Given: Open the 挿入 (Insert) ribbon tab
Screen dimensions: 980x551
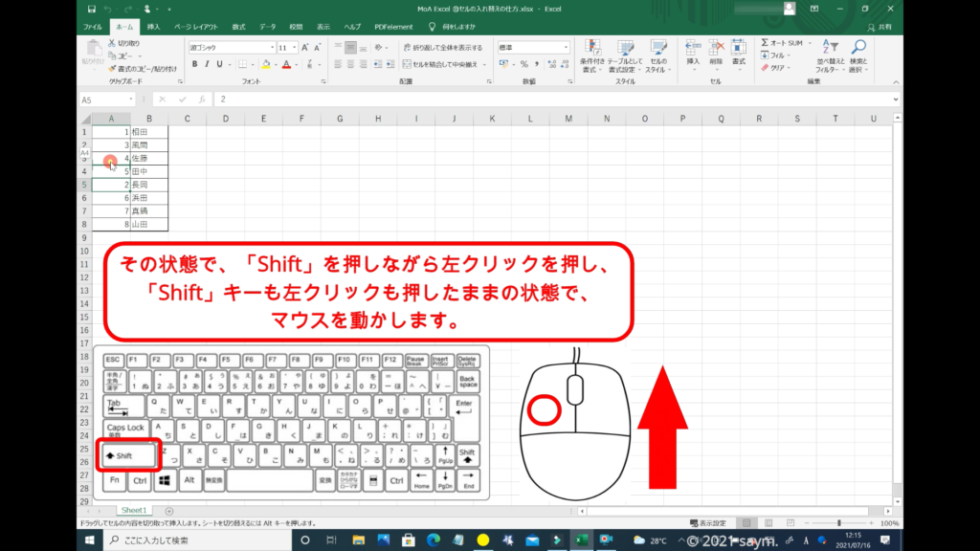Looking at the screenshot, I should point(154,27).
